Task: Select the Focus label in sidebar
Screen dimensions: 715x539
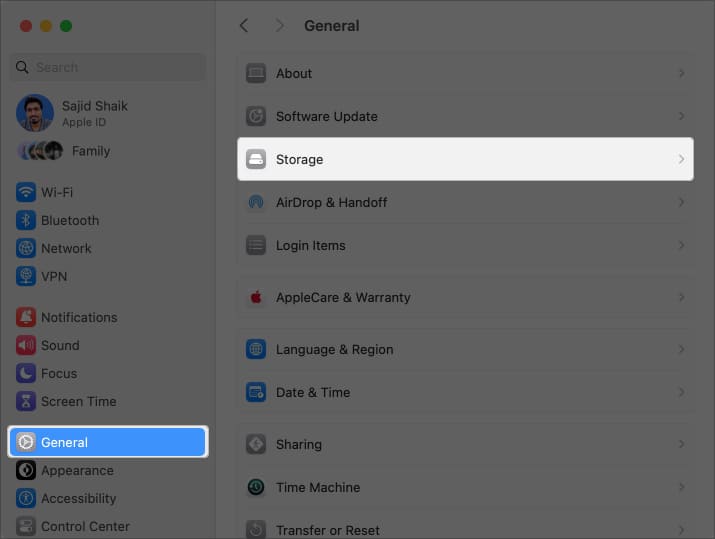Action: (x=59, y=373)
